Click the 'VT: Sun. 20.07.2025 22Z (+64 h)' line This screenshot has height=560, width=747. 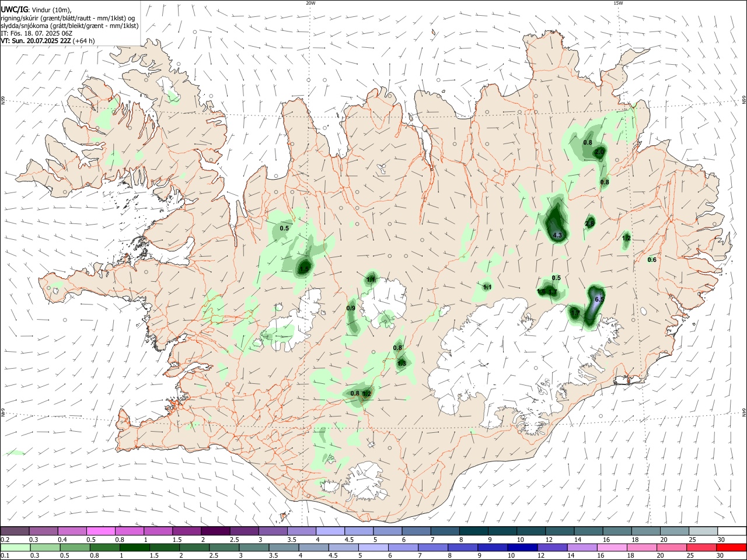click(x=48, y=41)
